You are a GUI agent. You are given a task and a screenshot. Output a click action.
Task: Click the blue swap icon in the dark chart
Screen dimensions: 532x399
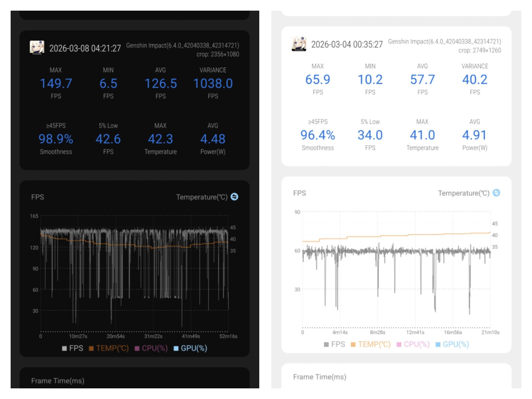[x=234, y=197]
